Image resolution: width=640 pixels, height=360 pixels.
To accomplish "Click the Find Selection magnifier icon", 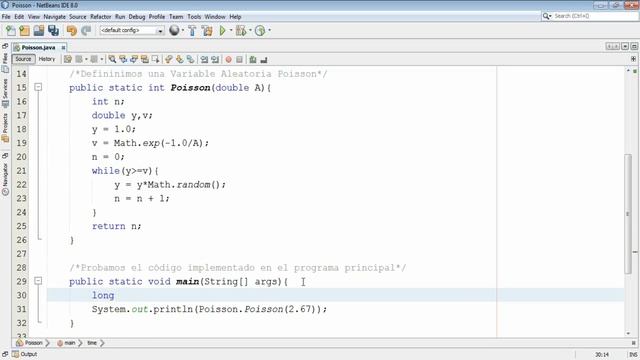I will 112,60.
